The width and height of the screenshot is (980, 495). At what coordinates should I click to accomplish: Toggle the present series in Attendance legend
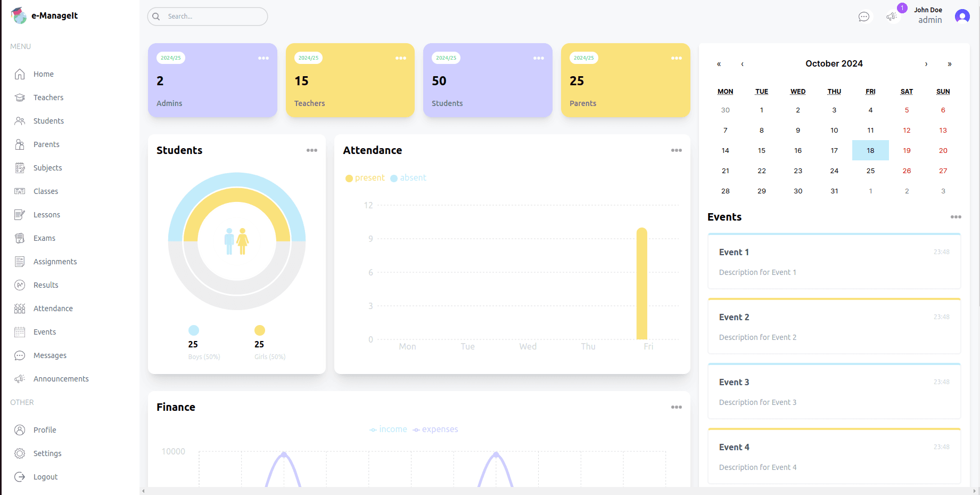coord(365,178)
